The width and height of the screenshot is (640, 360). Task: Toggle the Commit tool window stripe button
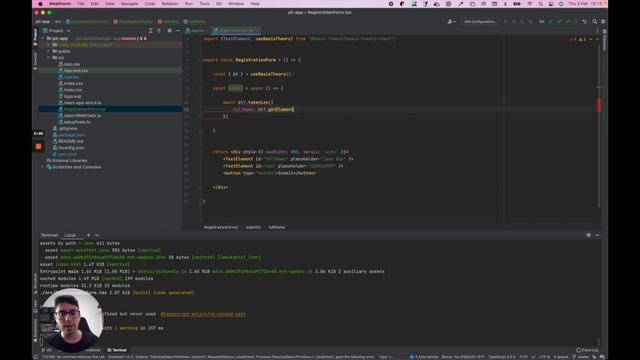pyautogui.click(x=36, y=60)
